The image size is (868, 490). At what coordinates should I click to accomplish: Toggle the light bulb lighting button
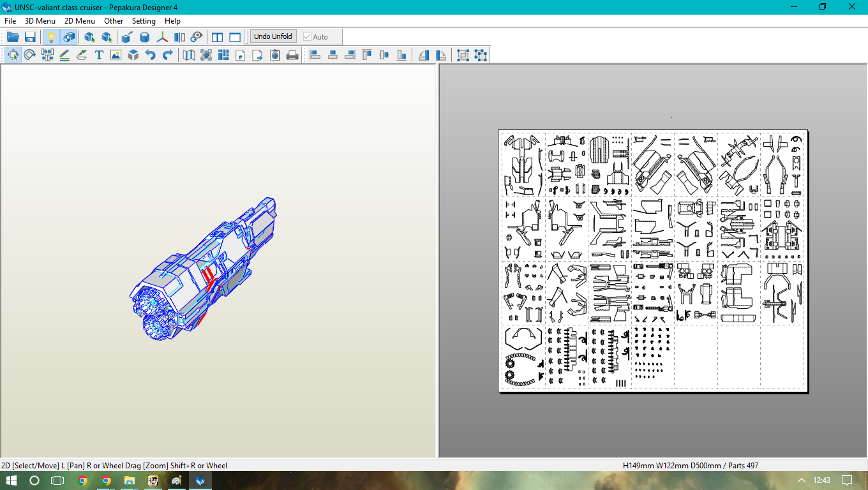tap(51, 36)
